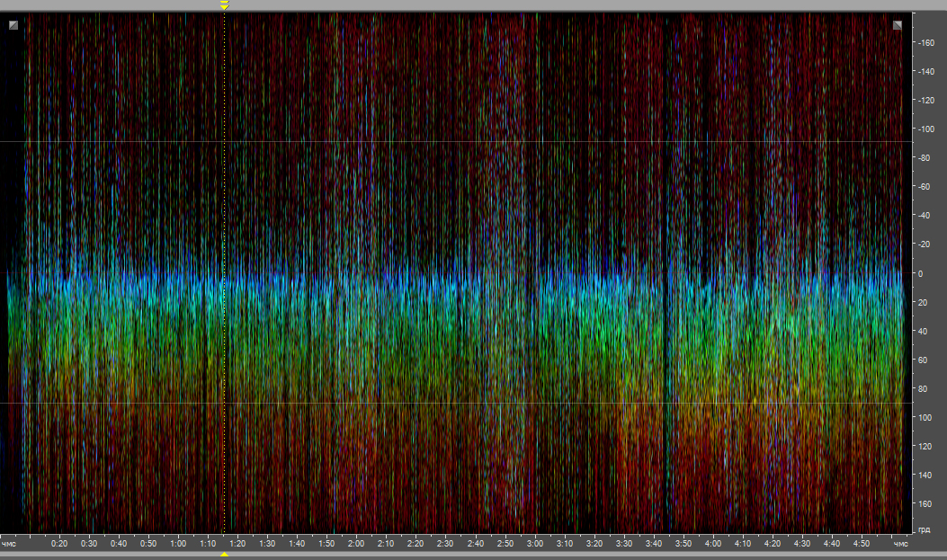Click the -160 value on the phase scale
The height and width of the screenshot is (560, 947).
[925, 43]
